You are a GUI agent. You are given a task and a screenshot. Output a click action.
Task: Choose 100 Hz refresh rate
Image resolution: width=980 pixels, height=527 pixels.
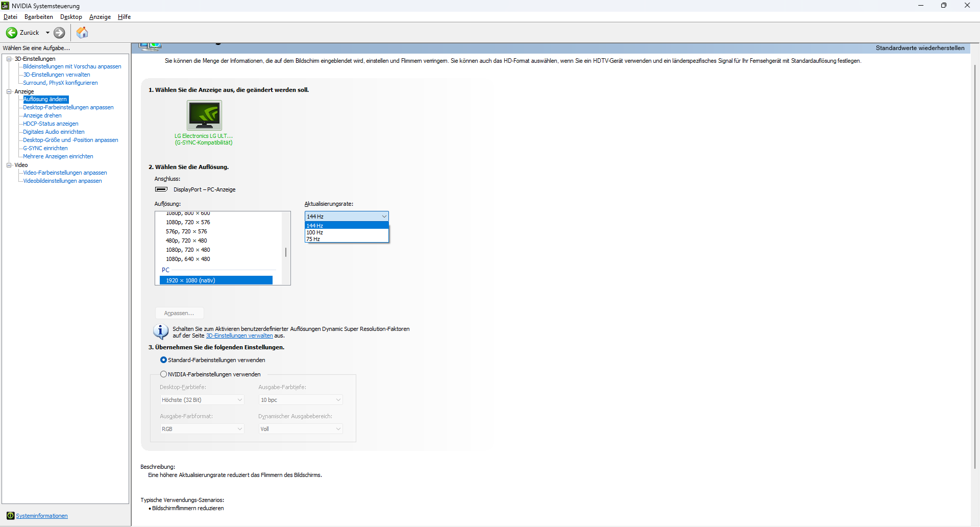point(347,232)
